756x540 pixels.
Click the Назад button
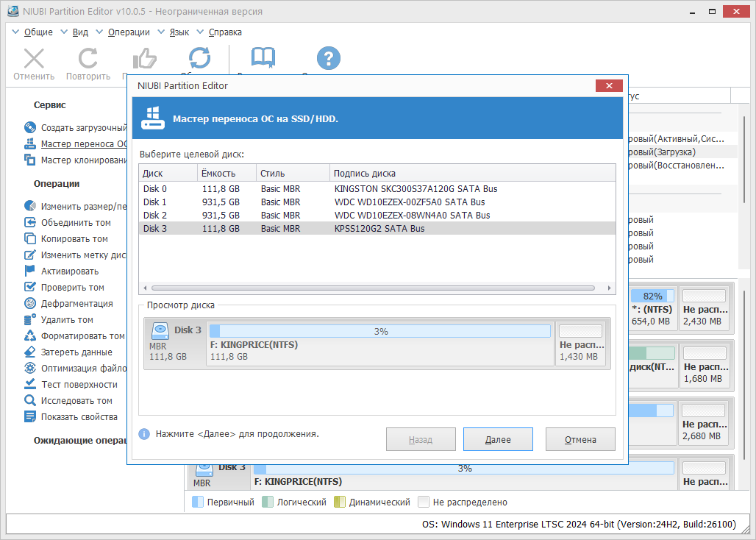[x=421, y=439]
